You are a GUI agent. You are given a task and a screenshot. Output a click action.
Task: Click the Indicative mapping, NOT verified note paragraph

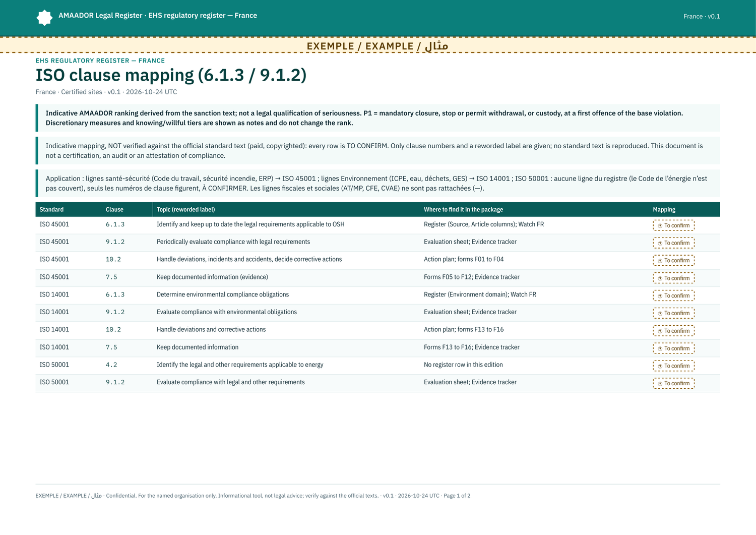click(378, 151)
